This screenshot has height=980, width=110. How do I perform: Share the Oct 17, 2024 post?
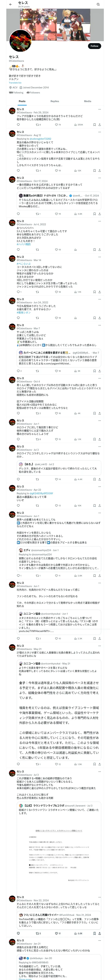click(99, 214)
